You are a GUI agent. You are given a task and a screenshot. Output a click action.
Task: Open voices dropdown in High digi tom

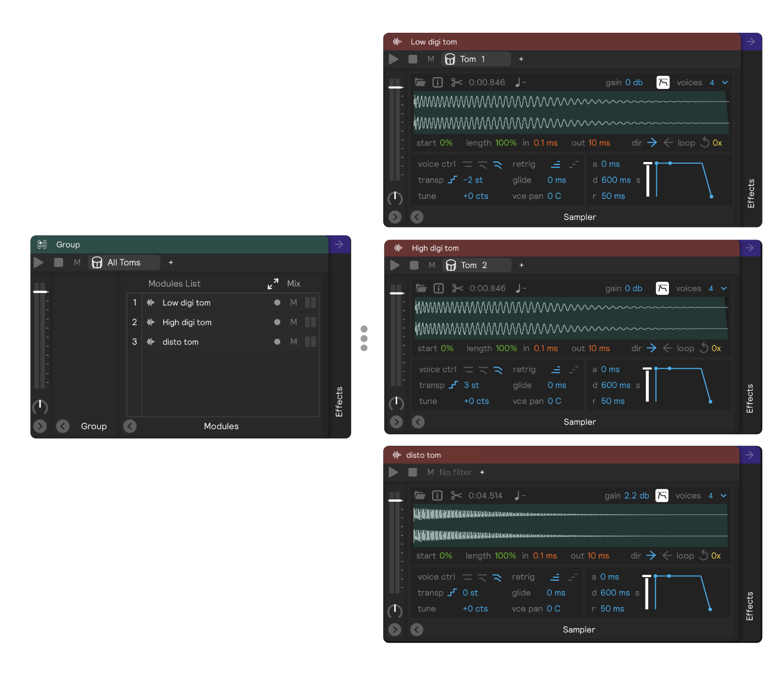point(724,288)
